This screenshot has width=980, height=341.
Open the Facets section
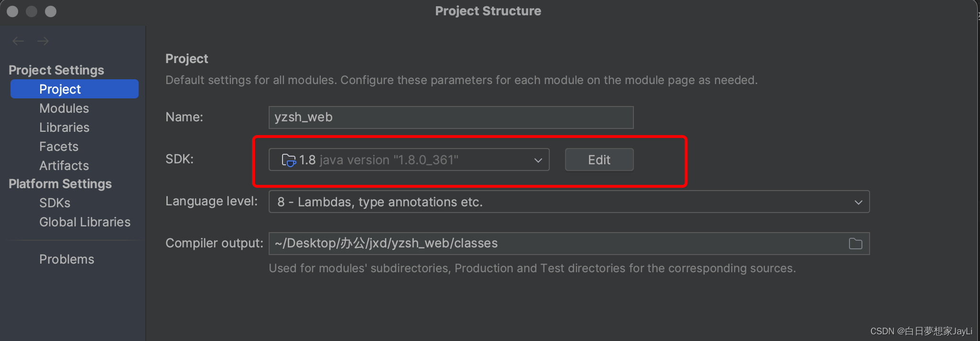pos(59,147)
